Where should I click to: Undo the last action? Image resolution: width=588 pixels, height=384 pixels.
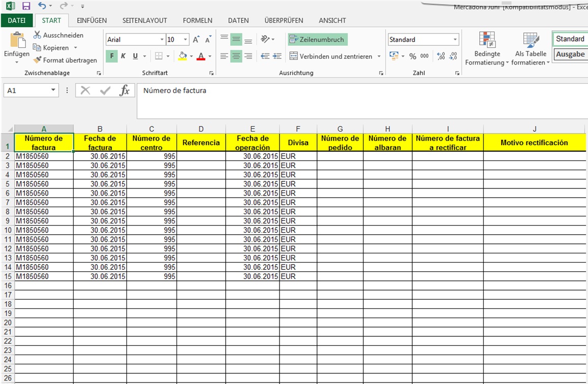(42, 6)
